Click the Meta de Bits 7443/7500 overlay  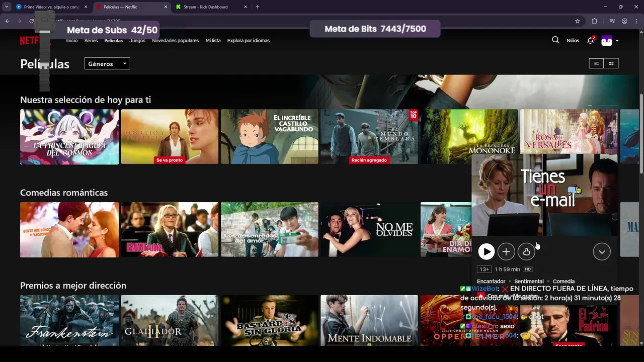tap(375, 29)
